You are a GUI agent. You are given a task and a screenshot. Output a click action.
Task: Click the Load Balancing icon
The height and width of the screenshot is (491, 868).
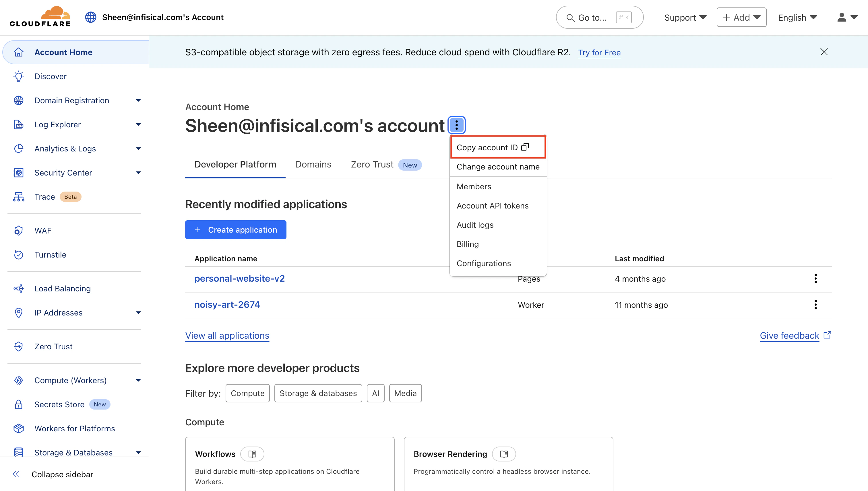[x=19, y=288]
